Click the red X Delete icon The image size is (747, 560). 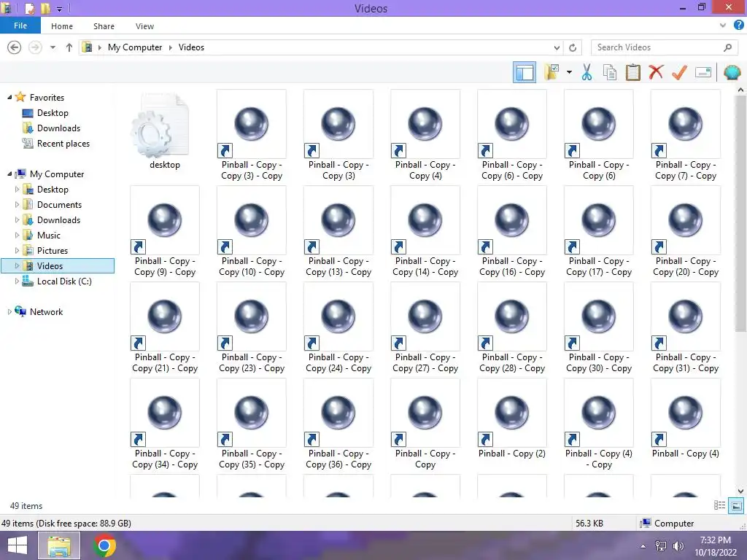tap(656, 72)
